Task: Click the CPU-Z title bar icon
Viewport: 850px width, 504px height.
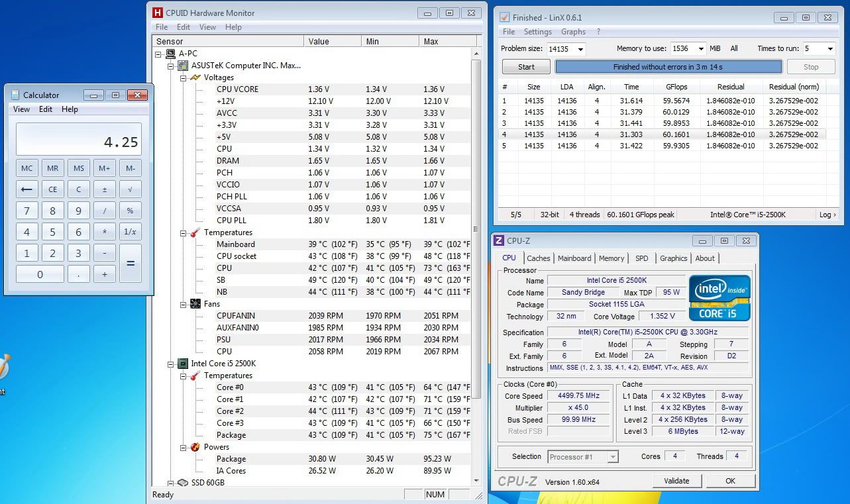Action: coord(500,241)
